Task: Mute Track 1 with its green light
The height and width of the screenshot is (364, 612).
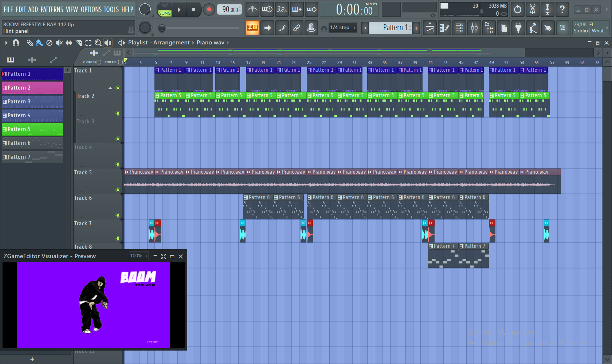Action: pyautogui.click(x=118, y=88)
